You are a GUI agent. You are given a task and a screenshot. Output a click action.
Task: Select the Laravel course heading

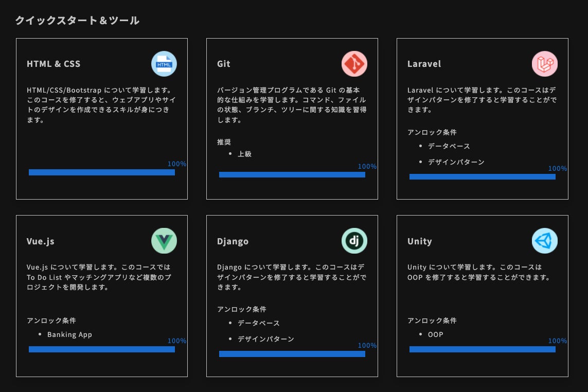tap(424, 64)
